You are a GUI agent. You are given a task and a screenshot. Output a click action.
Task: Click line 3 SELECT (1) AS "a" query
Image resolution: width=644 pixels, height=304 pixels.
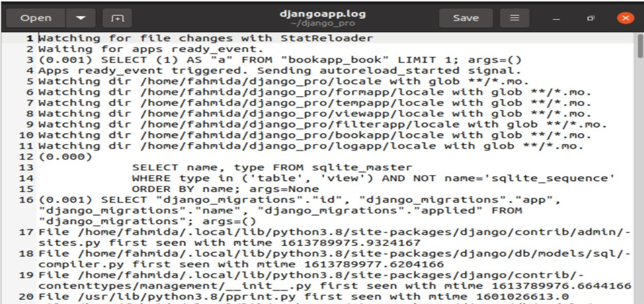click(280, 60)
